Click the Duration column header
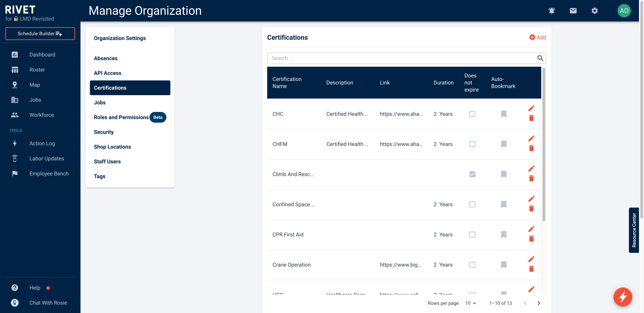The image size is (644, 313). tap(443, 82)
